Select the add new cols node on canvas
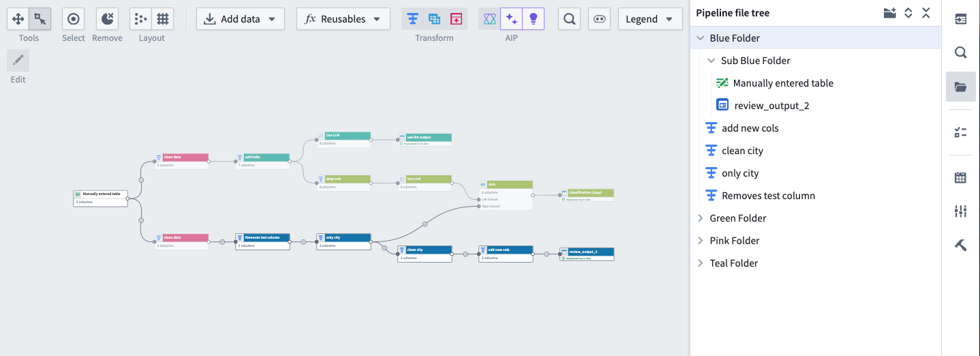 click(x=506, y=254)
